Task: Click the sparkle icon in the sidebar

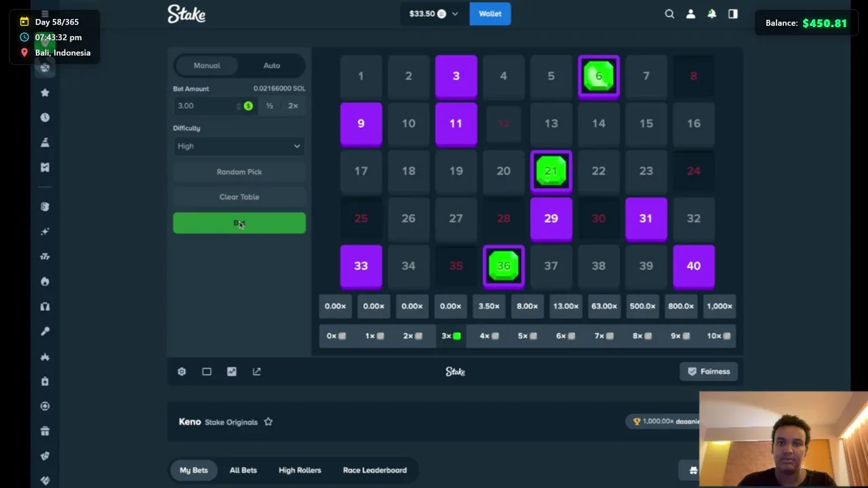Action: point(45,232)
